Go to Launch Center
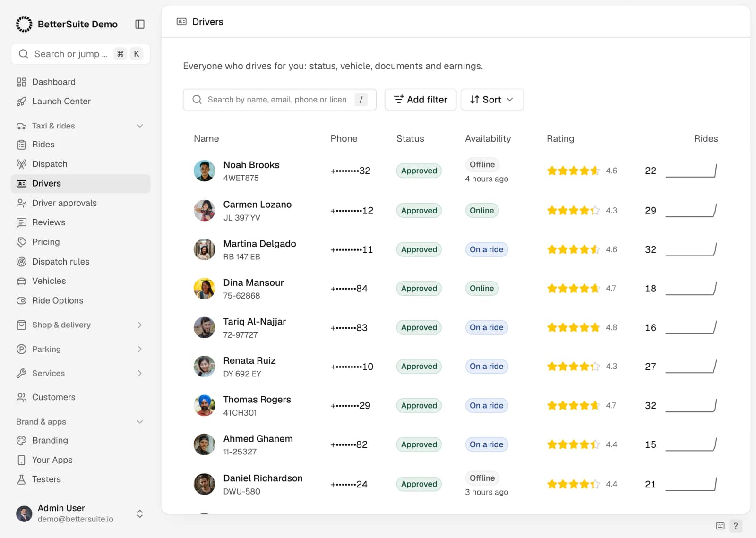The width and height of the screenshot is (756, 538). click(x=80, y=102)
